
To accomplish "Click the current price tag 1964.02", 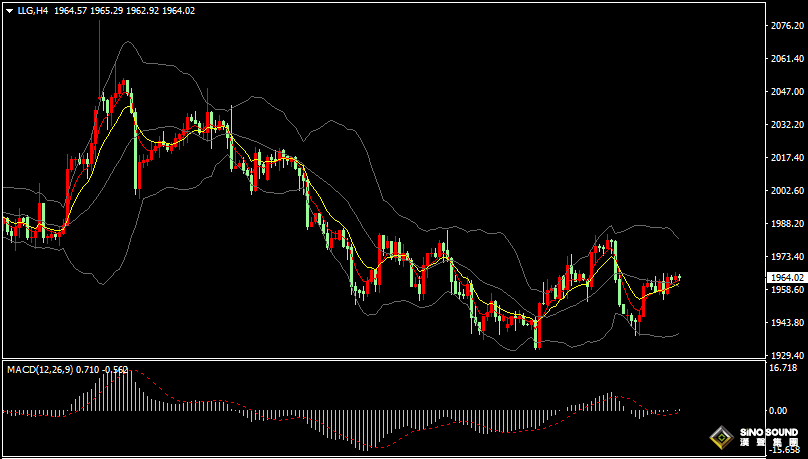I will click(x=786, y=278).
